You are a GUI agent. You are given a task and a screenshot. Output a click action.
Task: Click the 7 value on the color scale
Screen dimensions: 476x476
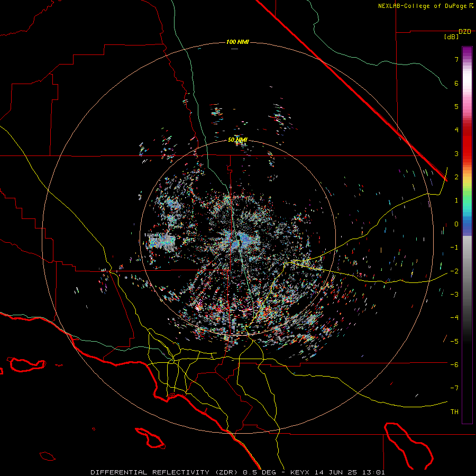pos(456,59)
